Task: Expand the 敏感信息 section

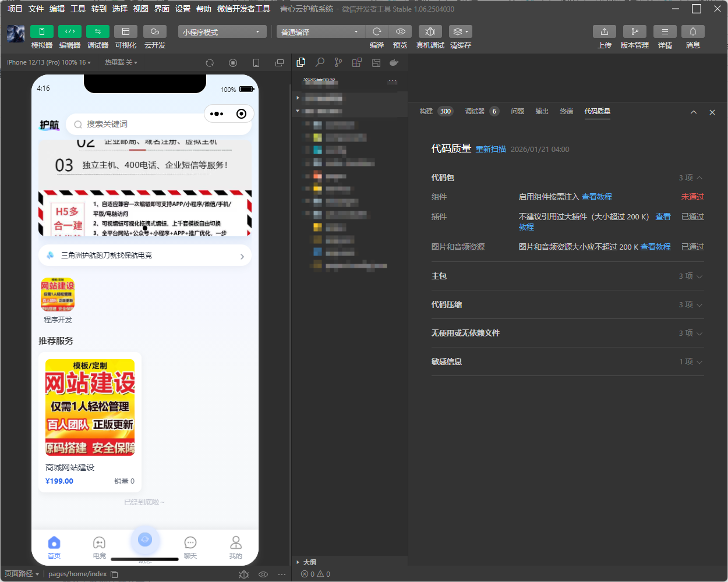Action: pos(567,361)
